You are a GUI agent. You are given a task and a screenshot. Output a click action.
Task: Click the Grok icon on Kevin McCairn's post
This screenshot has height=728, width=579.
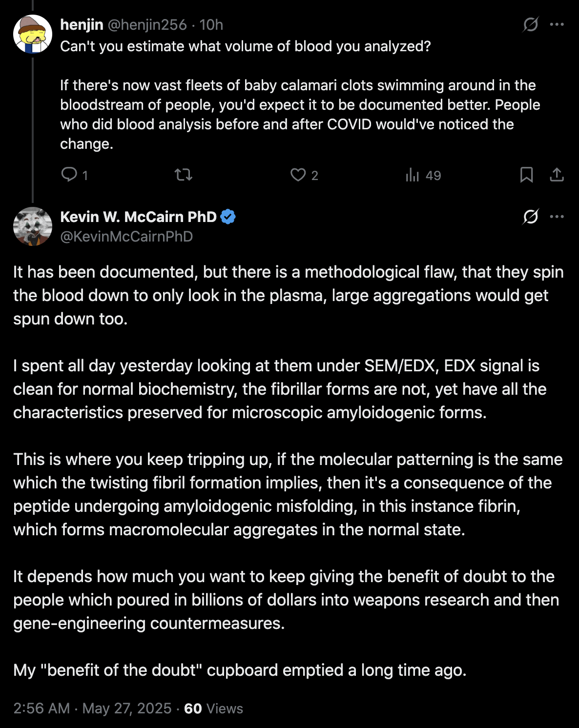[530, 217]
